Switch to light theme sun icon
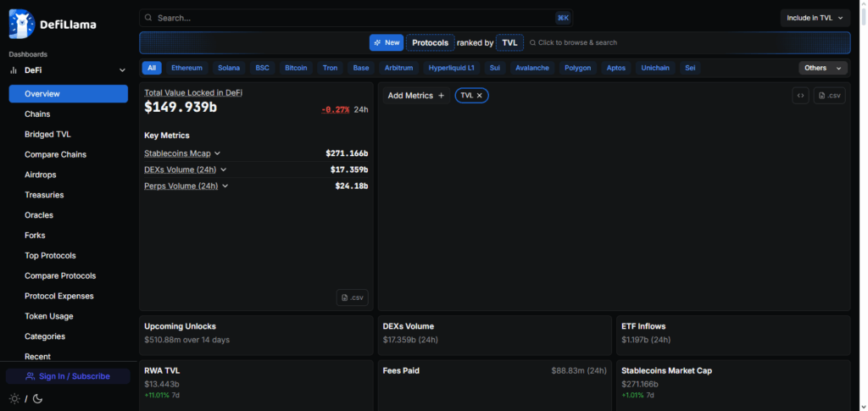 (x=14, y=398)
